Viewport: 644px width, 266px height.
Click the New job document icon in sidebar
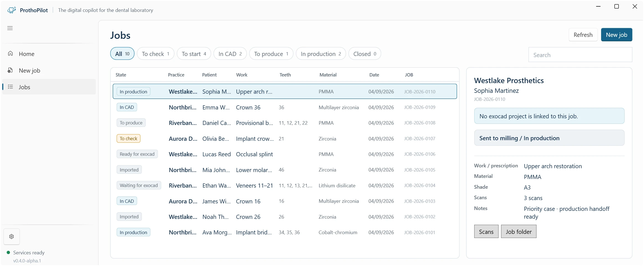point(10,70)
